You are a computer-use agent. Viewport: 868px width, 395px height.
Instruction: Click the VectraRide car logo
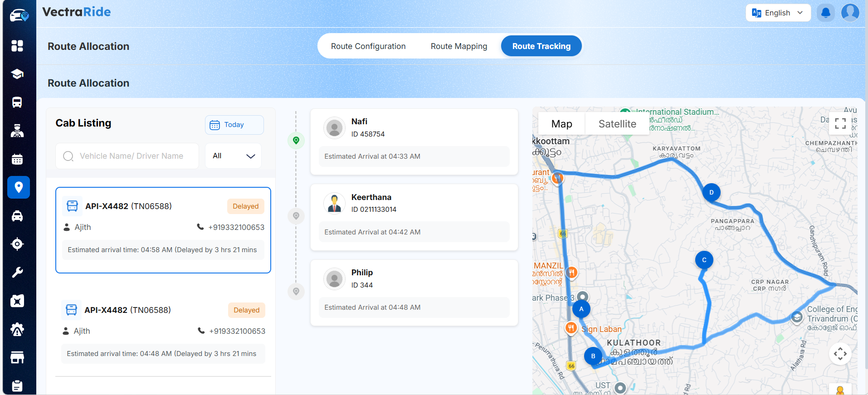[x=19, y=15]
